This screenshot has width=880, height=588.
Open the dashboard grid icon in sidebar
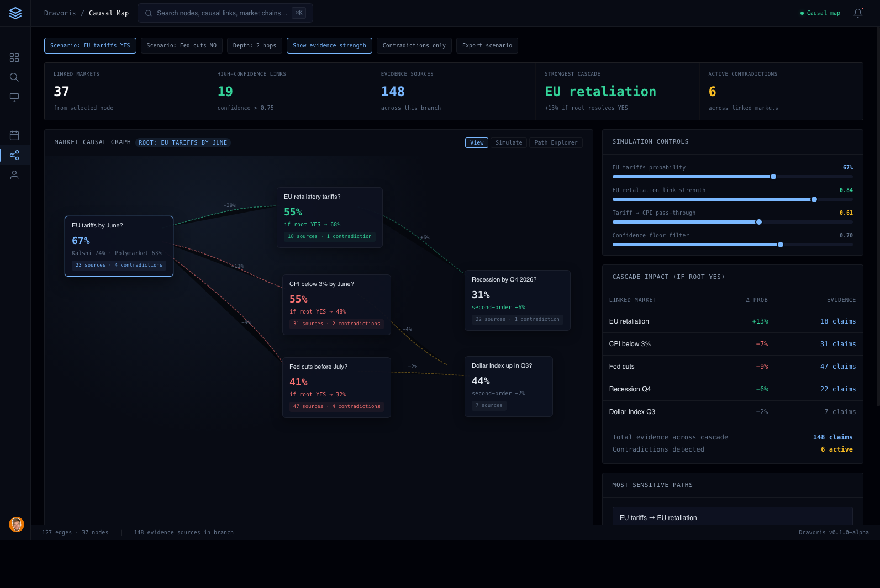coord(14,57)
